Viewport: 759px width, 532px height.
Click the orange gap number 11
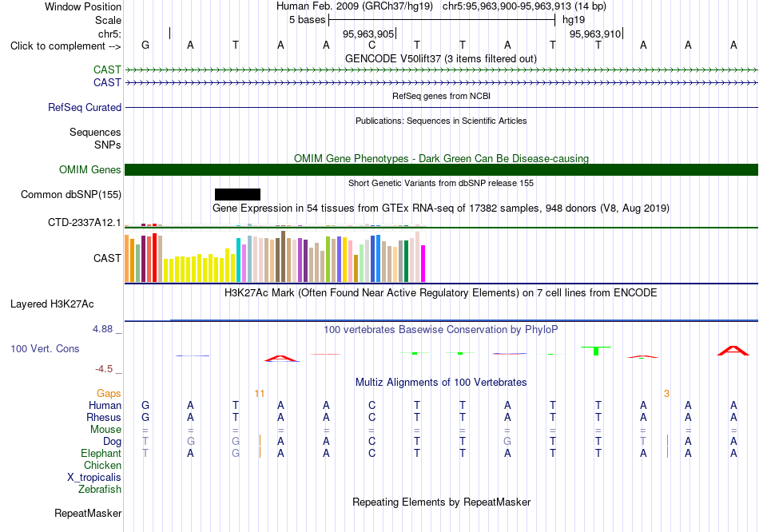[260, 394]
